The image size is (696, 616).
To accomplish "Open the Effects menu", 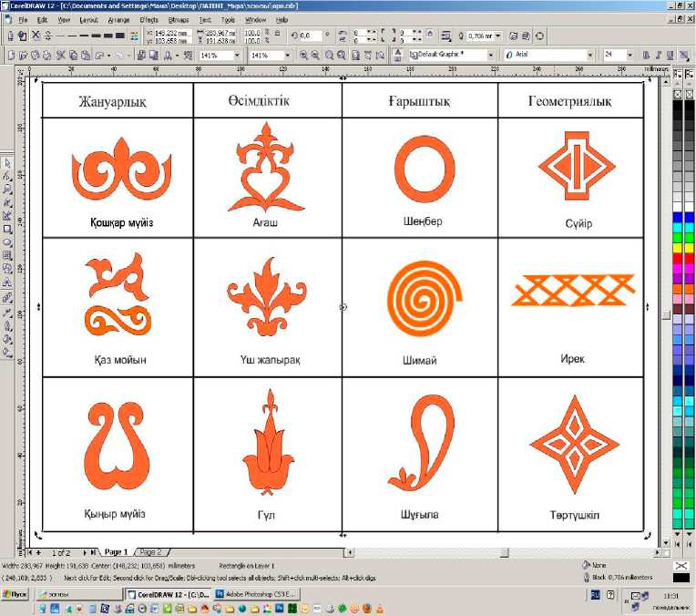I will [149, 20].
